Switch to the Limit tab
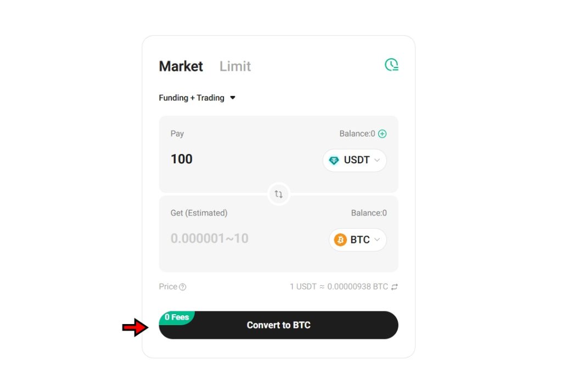This screenshot has width=562, height=392. coord(235,66)
